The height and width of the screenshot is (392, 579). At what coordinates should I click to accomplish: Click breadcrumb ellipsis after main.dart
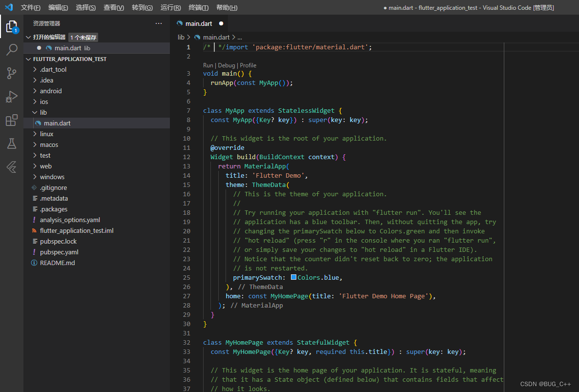240,37
